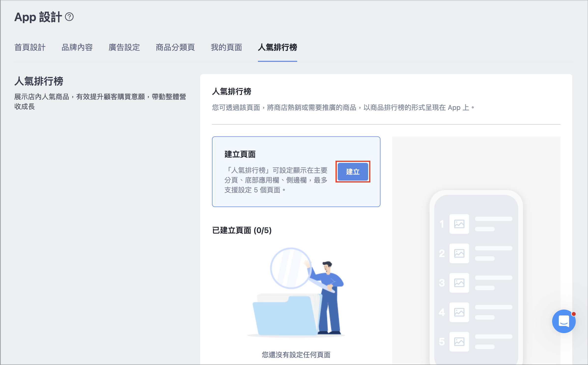Click the phone preview rank 3 image placeholder
Viewport: 588px width, 365px height.
459,283
